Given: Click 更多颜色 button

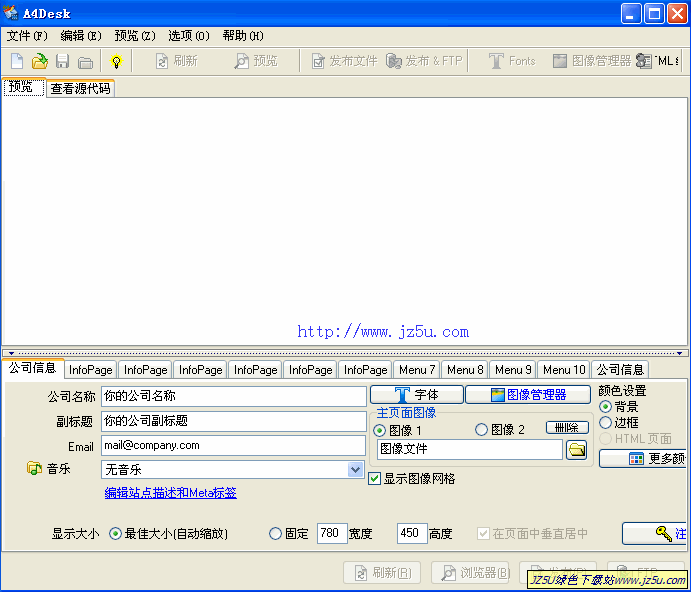Looking at the screenshot, I should click(643, 459).
